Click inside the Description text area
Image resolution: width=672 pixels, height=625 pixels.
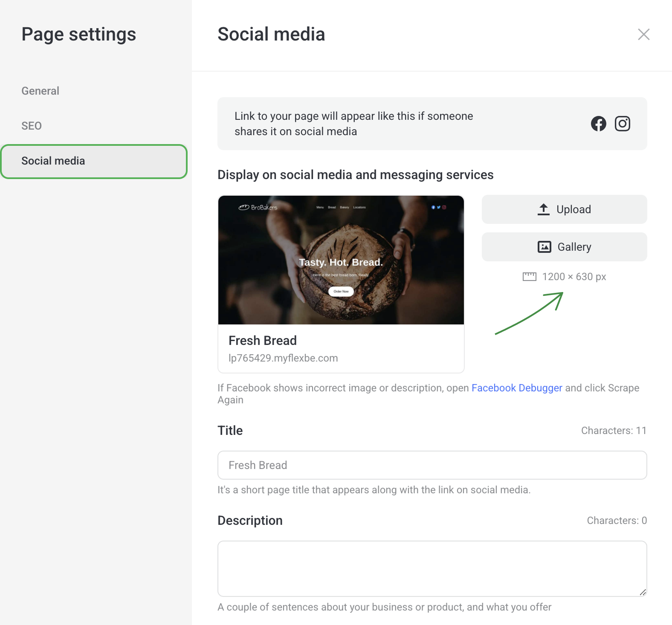point(432,568)
